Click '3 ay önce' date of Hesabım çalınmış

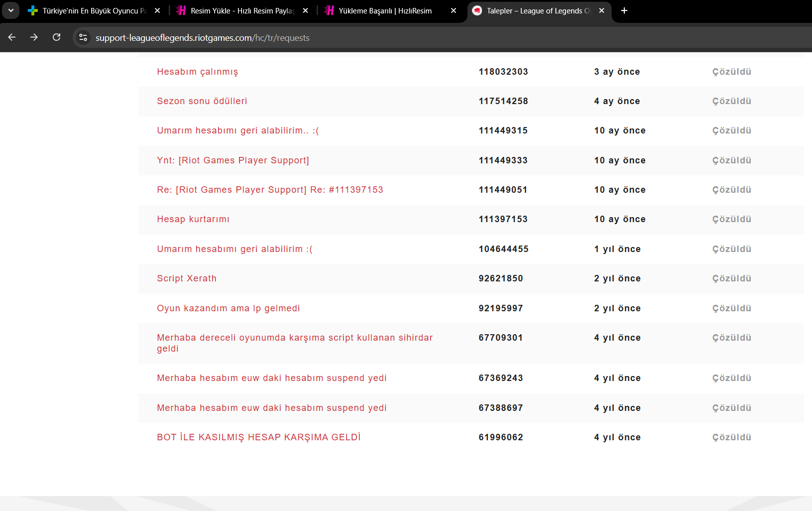(617, 72)
